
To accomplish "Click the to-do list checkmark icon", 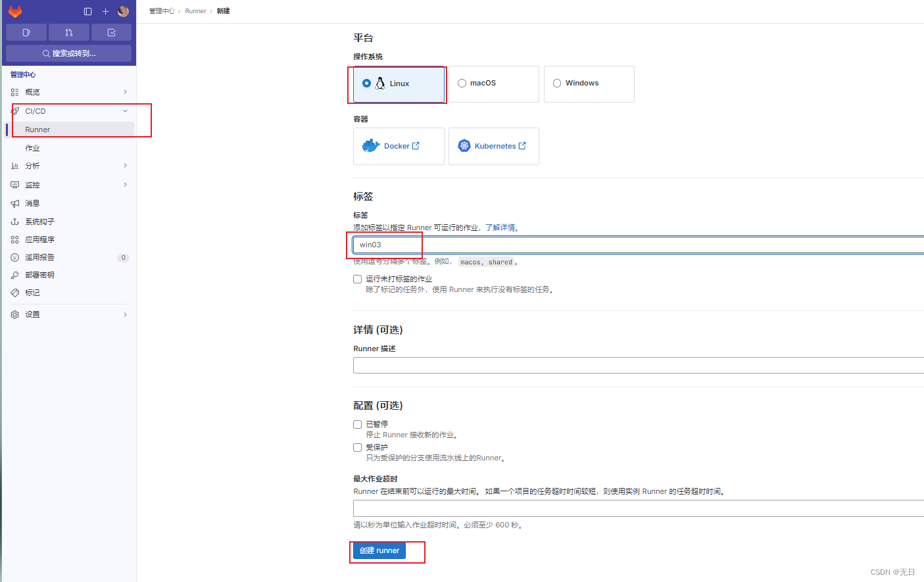I will coord(111,32).
